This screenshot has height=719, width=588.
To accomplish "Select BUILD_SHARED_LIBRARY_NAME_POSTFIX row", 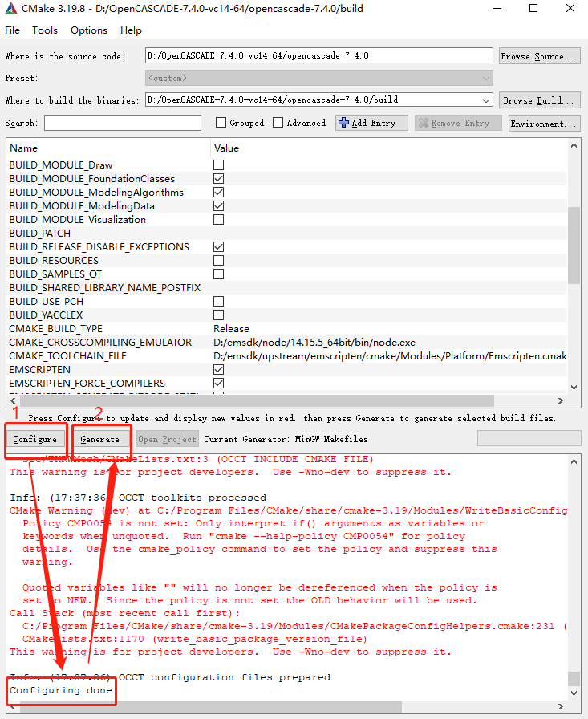I will click(x=288, y=288).
